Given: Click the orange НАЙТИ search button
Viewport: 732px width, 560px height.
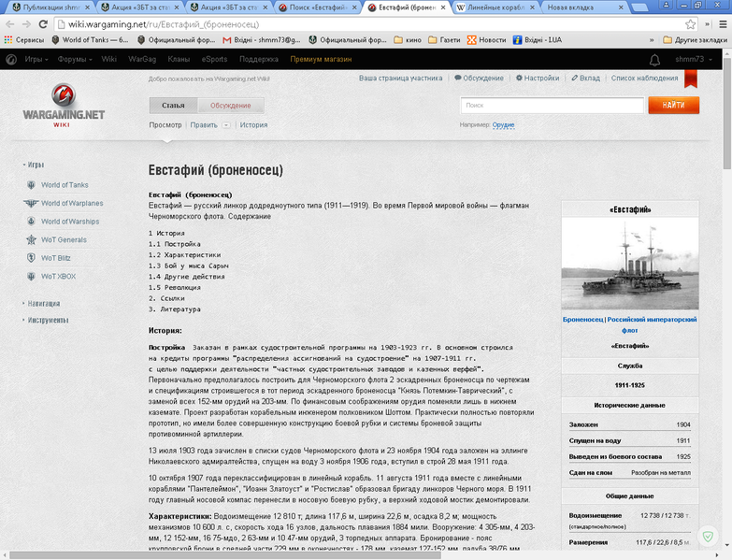Looking at the screenshot, I should pos(674,105).
